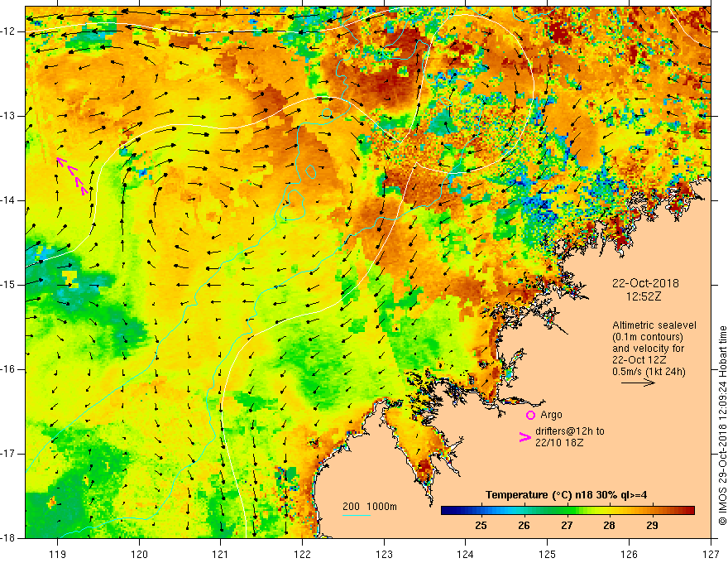Click the 0.5m/s velocity scale arrow
The image size is (728, 563).
pos(638,383)
